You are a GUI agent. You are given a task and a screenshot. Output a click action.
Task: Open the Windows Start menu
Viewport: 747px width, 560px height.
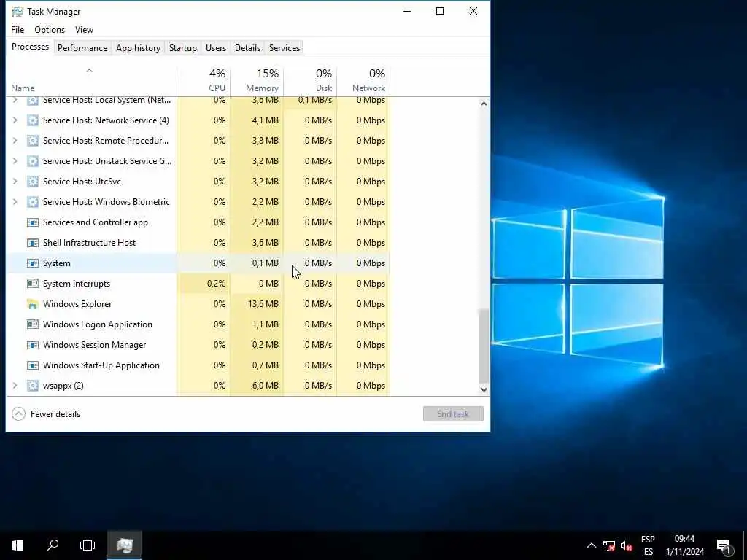pos(18,545)
